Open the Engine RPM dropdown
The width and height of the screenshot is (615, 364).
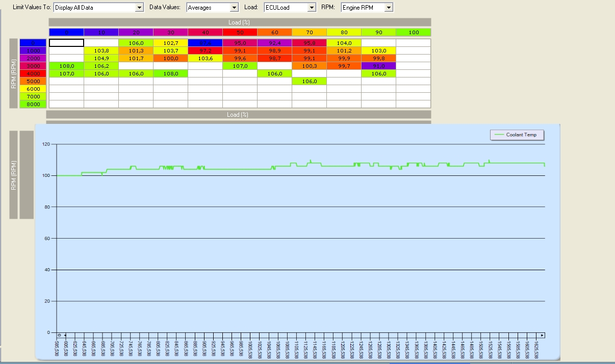(389, 8)
